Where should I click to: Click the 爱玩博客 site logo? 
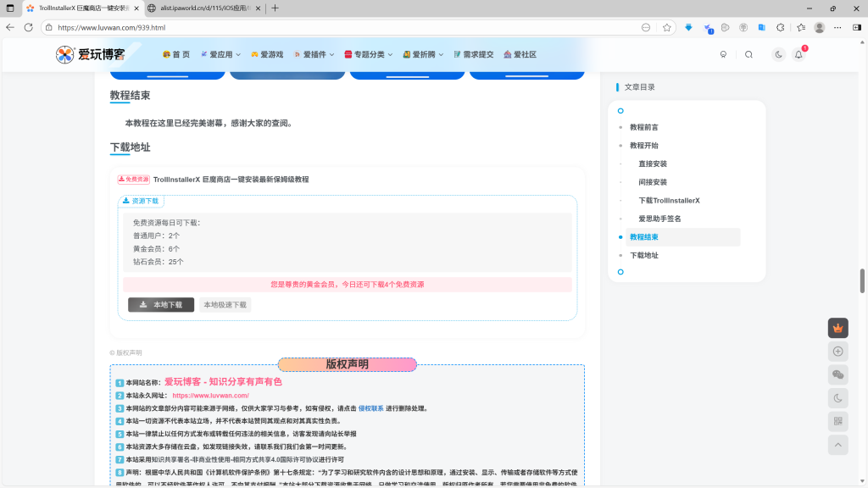pyautogui.click(x=90, y=54)
